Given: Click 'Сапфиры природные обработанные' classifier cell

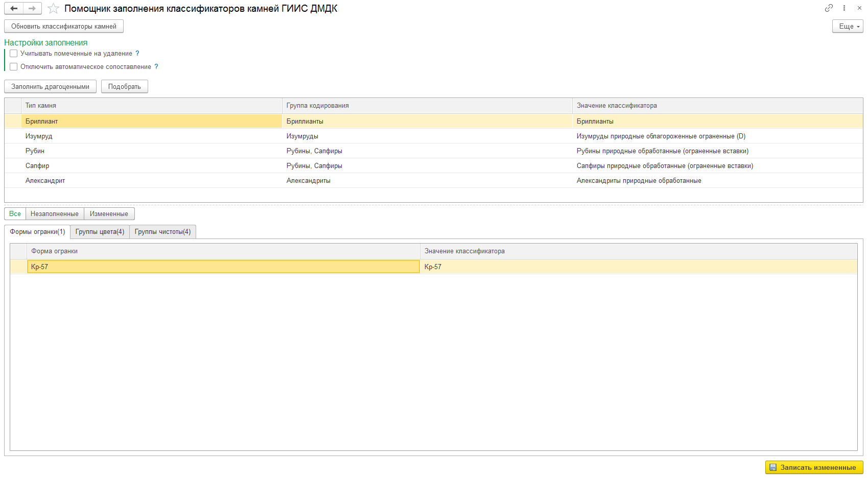Looking at the screenshot, I should tap(717, 165).
